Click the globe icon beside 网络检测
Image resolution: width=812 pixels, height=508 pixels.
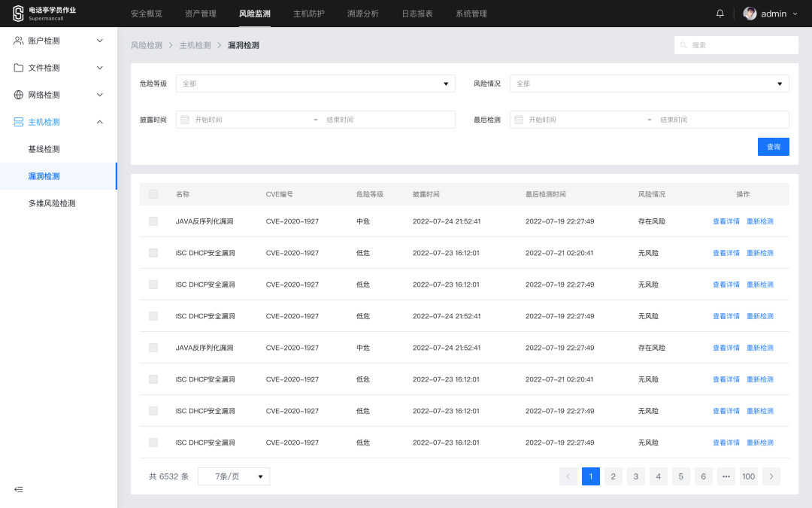[19, 95]
